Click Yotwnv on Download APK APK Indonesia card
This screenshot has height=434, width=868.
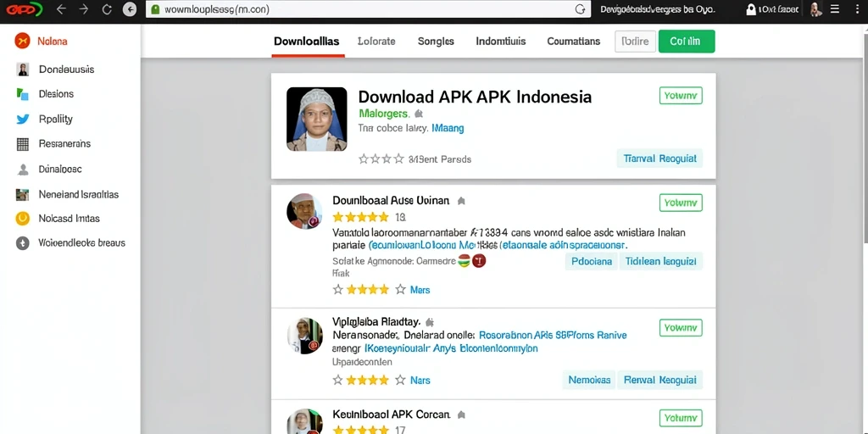coord(681,95)
